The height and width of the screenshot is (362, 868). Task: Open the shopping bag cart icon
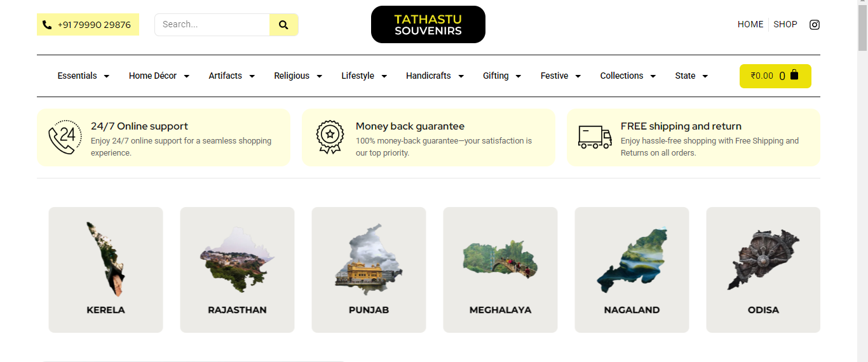tap(794, 75)
